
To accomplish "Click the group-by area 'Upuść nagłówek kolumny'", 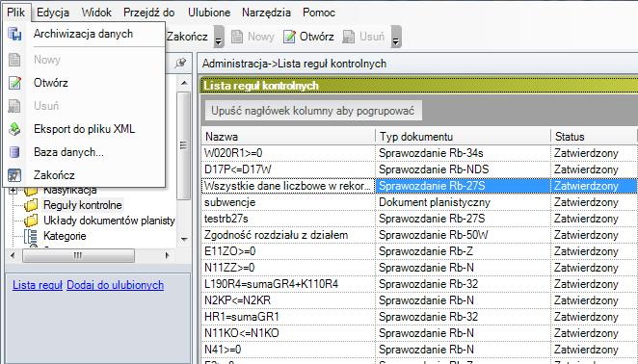I will tap(313, 111).
